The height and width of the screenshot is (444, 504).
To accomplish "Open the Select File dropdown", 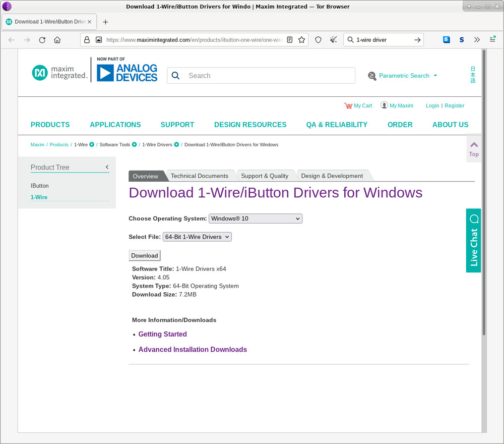I will [x=197, y=237].
